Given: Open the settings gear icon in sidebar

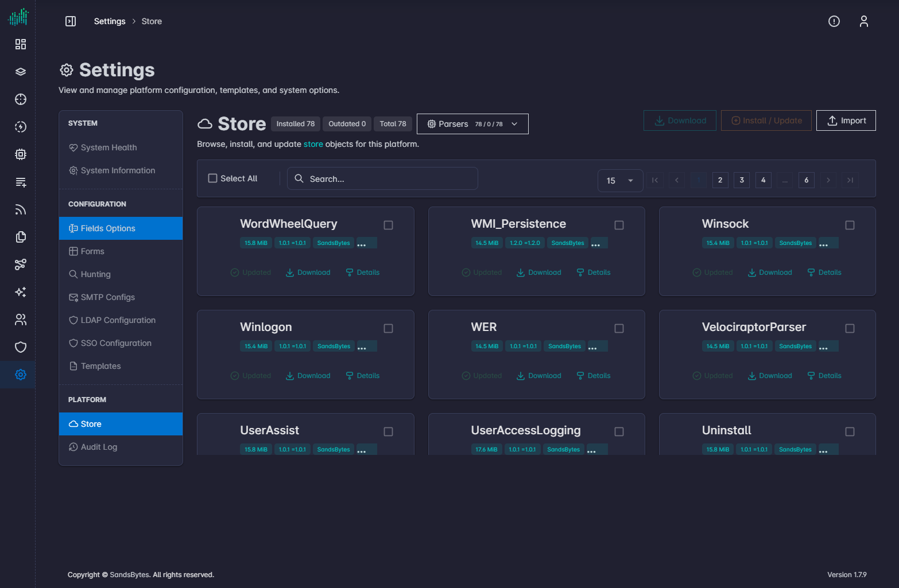Looking at the screenshot, I should tap(21, 375).
